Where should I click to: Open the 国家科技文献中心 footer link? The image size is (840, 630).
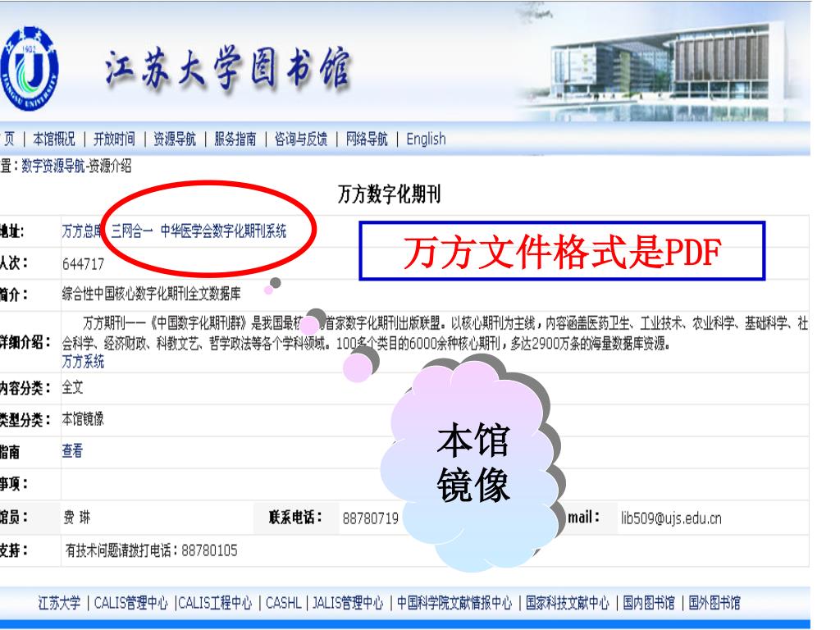click(568, 603)
